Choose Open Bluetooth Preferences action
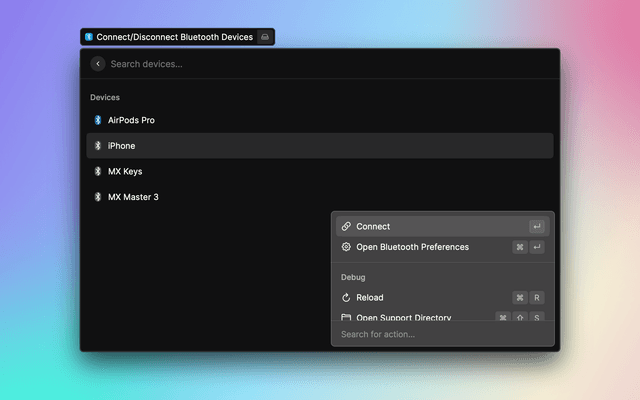The height and width of the screenshot is (400, 640). (412, 247)
